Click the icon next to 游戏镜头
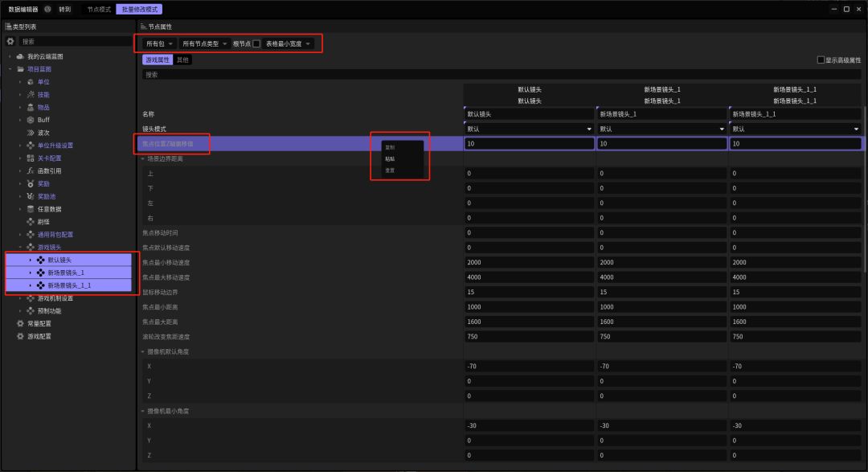Screen dimensions: 868x472 pos(31,248)
